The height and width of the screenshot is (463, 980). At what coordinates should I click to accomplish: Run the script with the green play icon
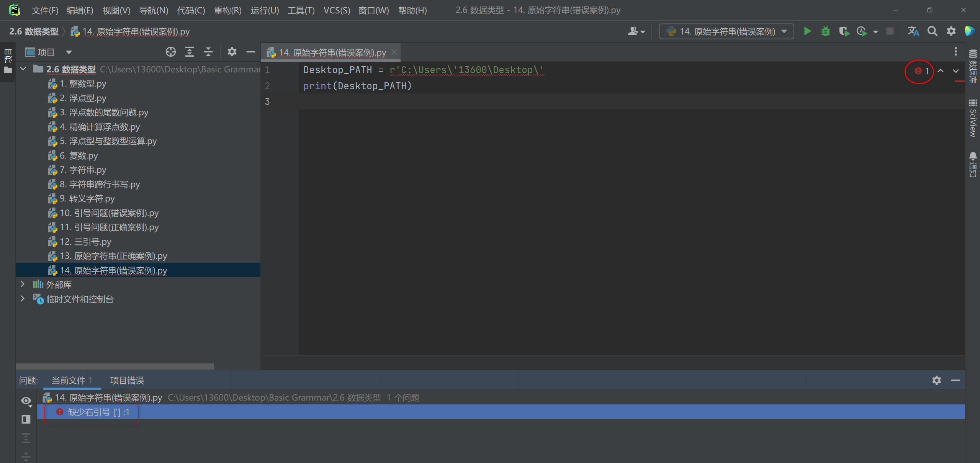click(x=807, y=31)
